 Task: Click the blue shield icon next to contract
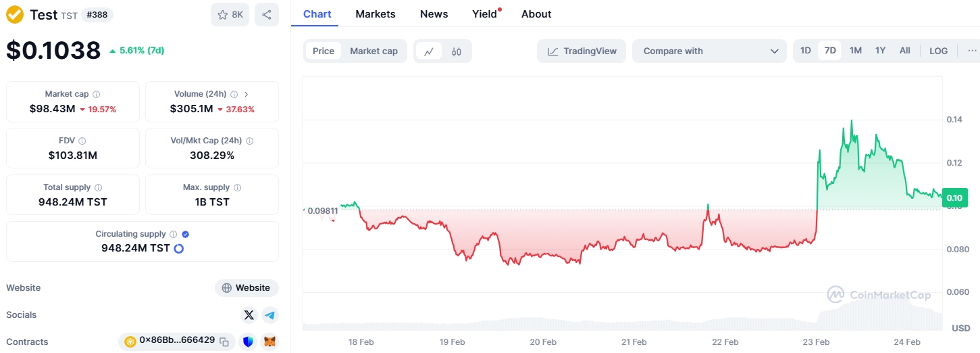(x=248, y=342)
